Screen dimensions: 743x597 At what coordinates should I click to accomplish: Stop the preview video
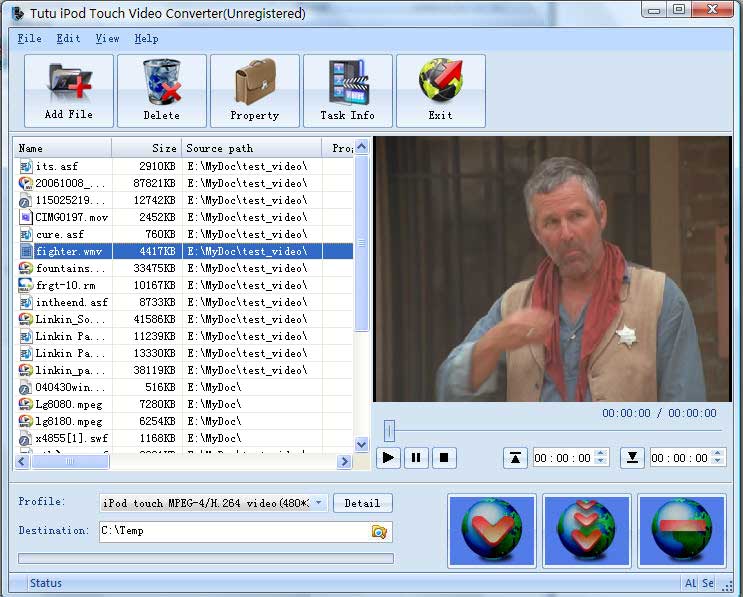pyautogui.click(x=444, y=458)
